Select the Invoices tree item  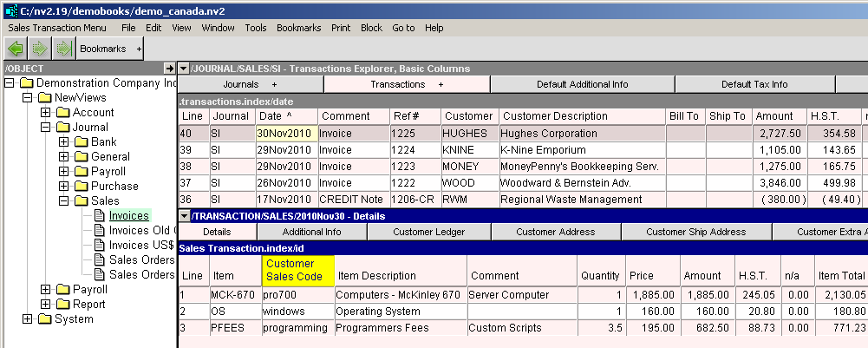128,216
